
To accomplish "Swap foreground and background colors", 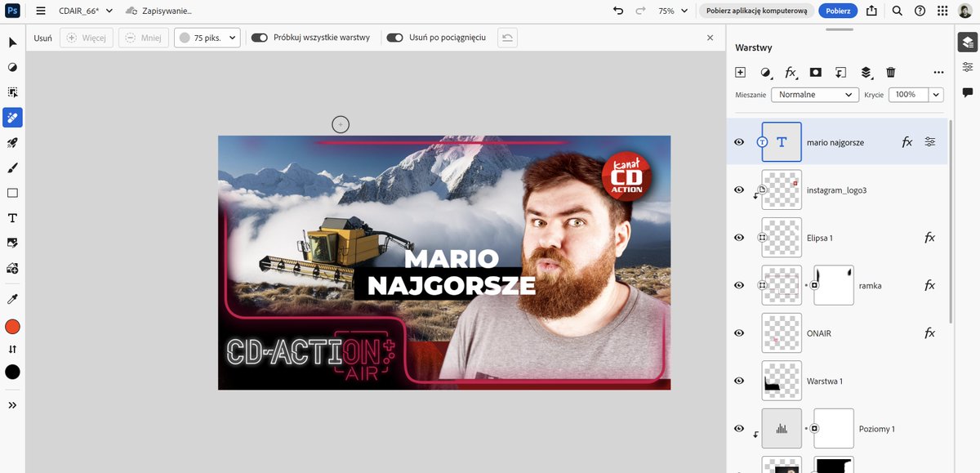I will [12, 349].
